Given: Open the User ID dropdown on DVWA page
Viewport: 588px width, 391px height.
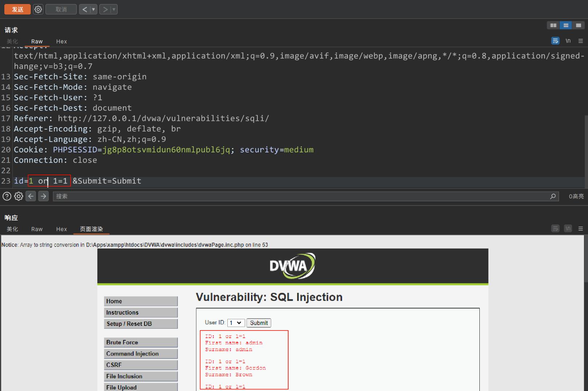Looking at the screenshot, I should pos(236,323).
